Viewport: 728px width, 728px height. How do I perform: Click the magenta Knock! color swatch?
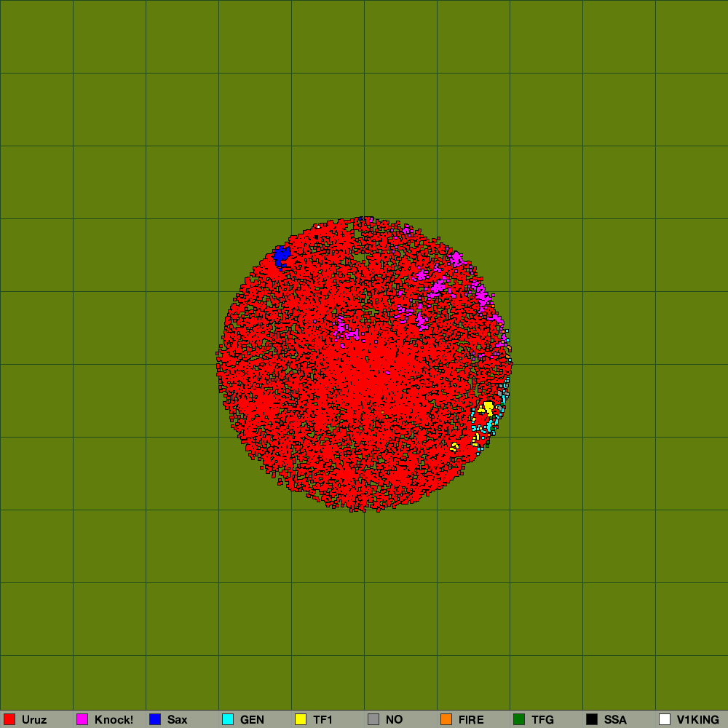point(82,719)
